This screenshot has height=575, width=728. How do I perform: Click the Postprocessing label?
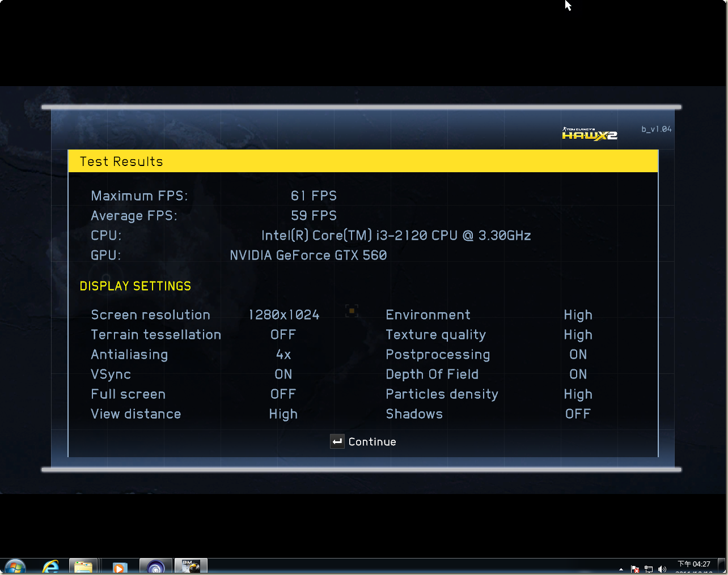[x=438, y=355]
